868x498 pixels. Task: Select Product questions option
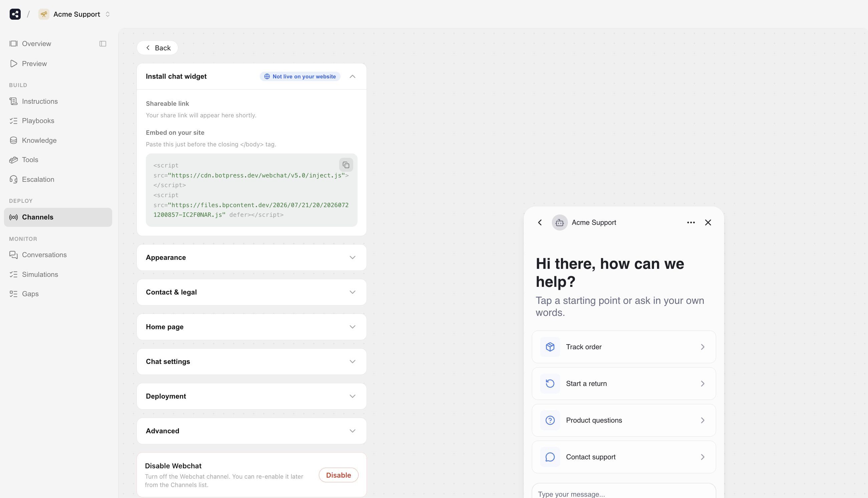click(x=624, y=420)
